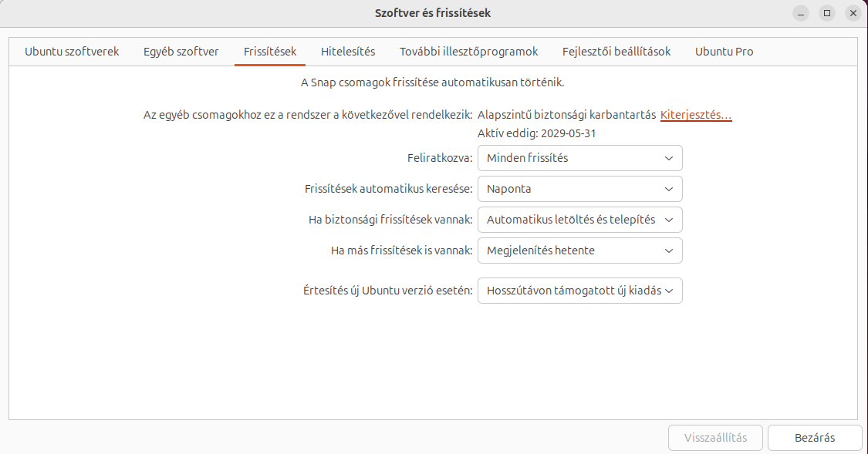Image resolution: width=868 pixels, height=454 pixels.
Task: Switch to Fejlesztői beállítások tab
Action: coord(616,52)
